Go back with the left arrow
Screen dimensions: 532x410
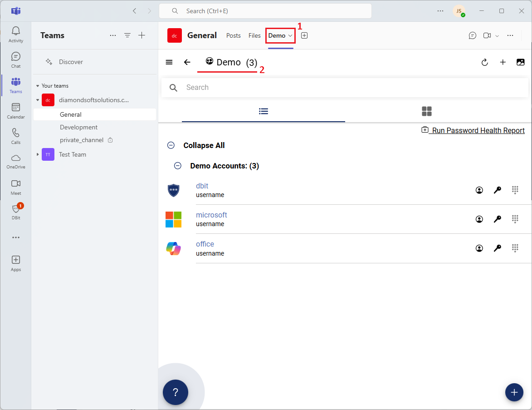click(187, 62)
